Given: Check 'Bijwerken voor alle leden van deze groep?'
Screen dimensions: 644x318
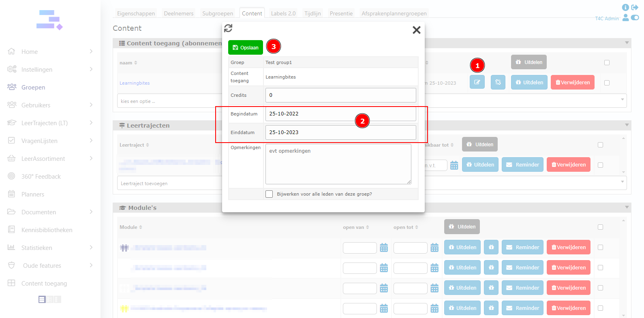Looking at the screenshot, I should click(x=269, y=194).
